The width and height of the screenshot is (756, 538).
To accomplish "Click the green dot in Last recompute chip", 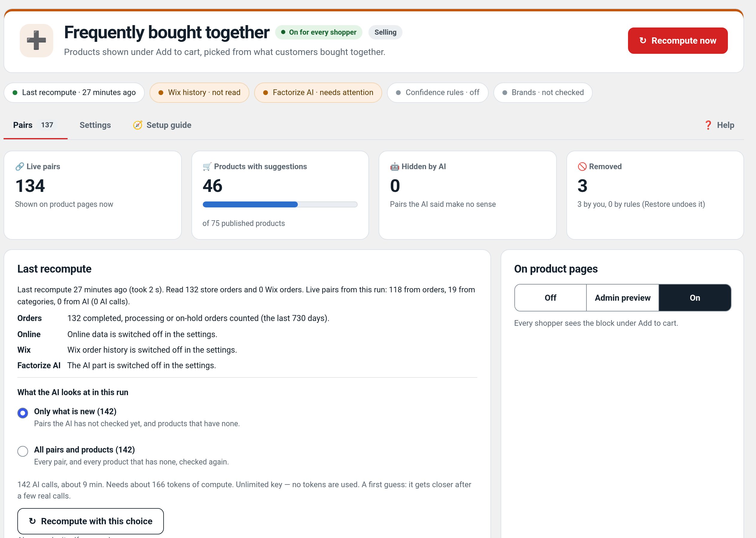I will [15, 92].
